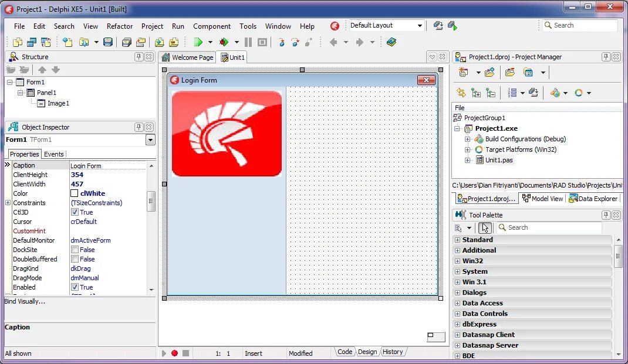Toggle the DoubleBuffered False checkbox

point(75,259)
